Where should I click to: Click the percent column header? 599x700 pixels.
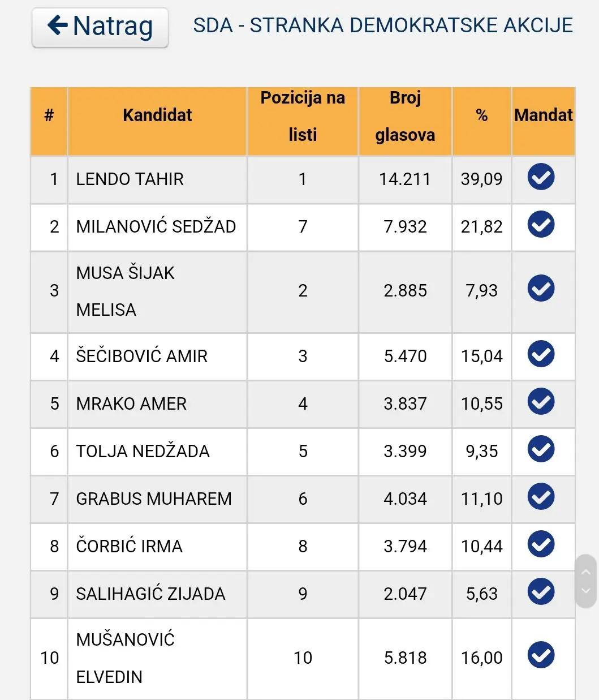click(x=481, y=115)
